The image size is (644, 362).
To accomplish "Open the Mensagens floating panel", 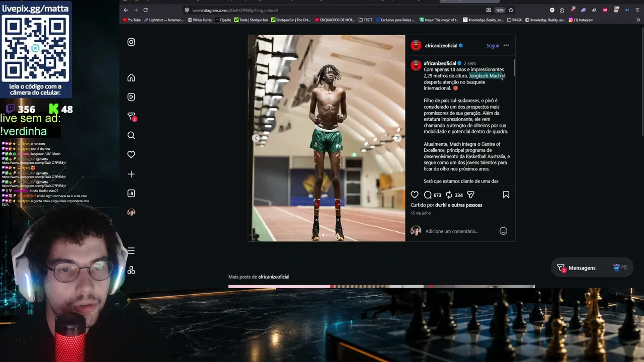I will coord(592,268).
